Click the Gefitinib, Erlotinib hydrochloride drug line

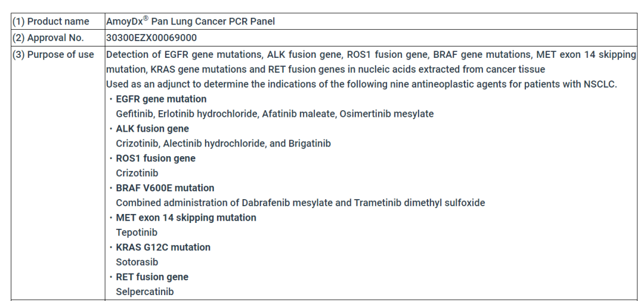tap(275, 114)
